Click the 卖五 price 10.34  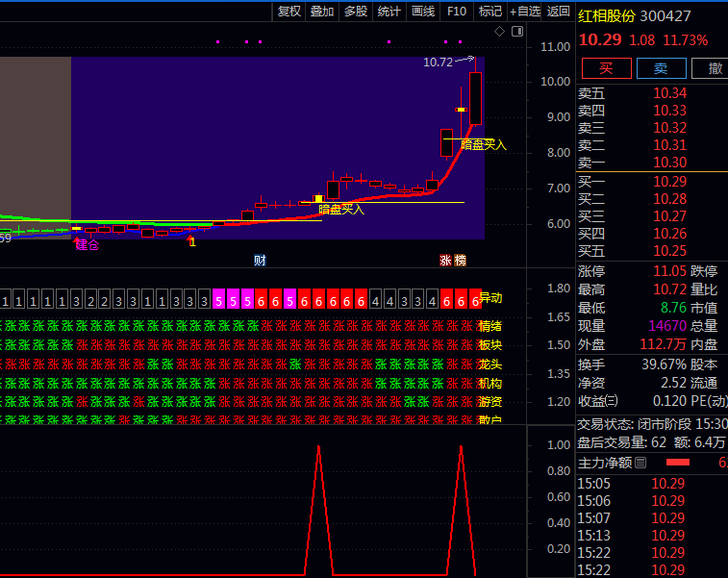tap(669, 93)
